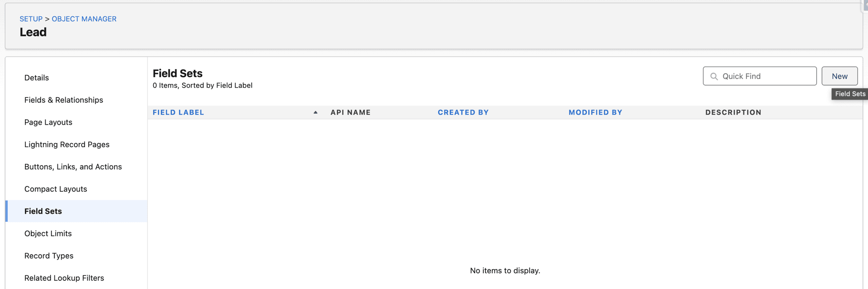The width and height of the screenshot is (868, 289).
Task: Sort the list by Created By column
Action: tap(463, 112)
